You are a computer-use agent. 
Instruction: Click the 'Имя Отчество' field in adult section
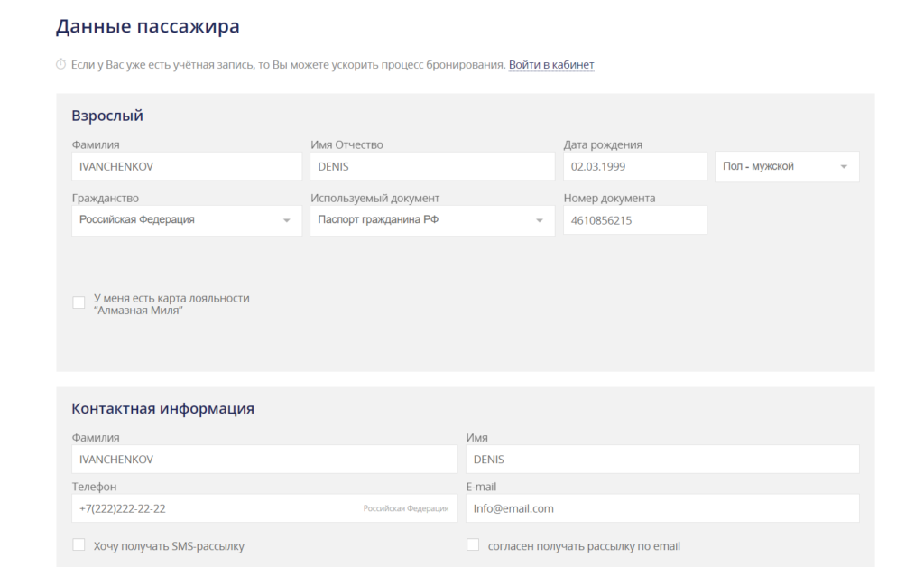coord(431,167)
